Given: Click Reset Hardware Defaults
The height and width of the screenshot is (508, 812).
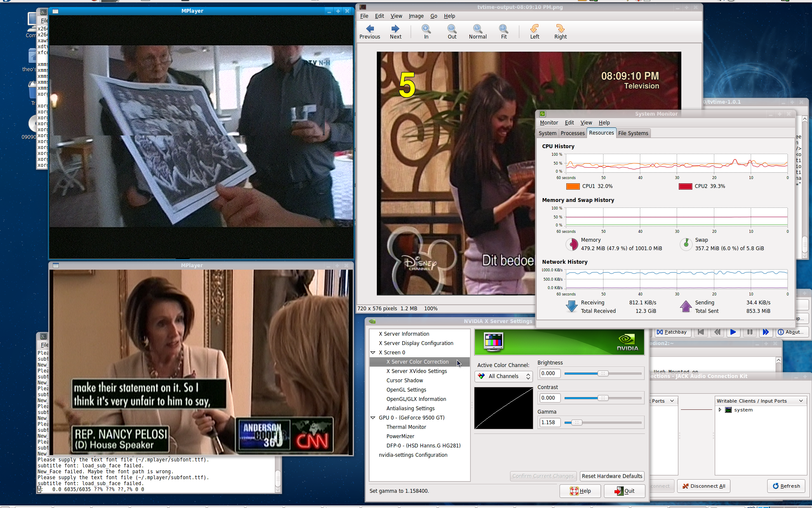Looking at the screenshot, I should [612, 476].
